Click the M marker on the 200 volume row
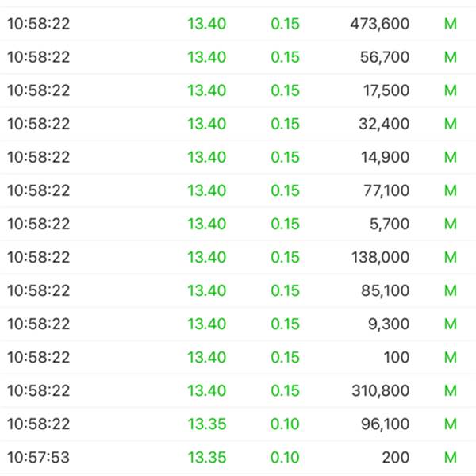Screen dimensions: 476x476 (x=451, y=458)
